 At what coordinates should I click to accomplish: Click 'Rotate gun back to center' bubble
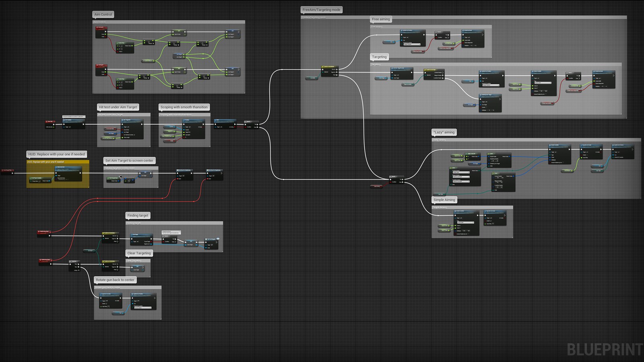click(115, 280)
